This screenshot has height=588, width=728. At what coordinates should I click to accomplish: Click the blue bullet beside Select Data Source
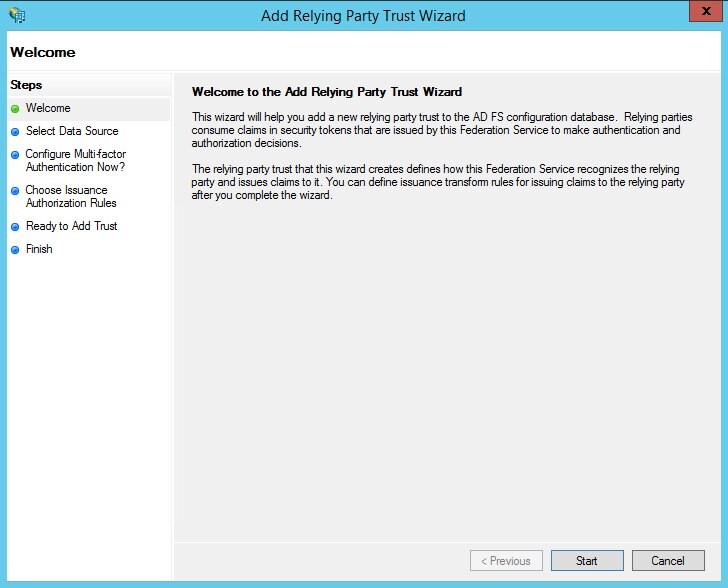[x=15, y=132]
